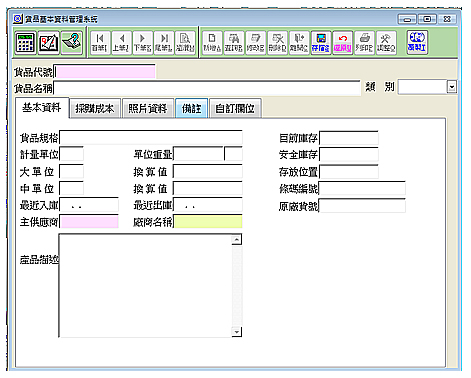Image resolution: width=471 pixels, height=378 pixels.
Task: Click the window title bar app icon
Action: (18, 19)
